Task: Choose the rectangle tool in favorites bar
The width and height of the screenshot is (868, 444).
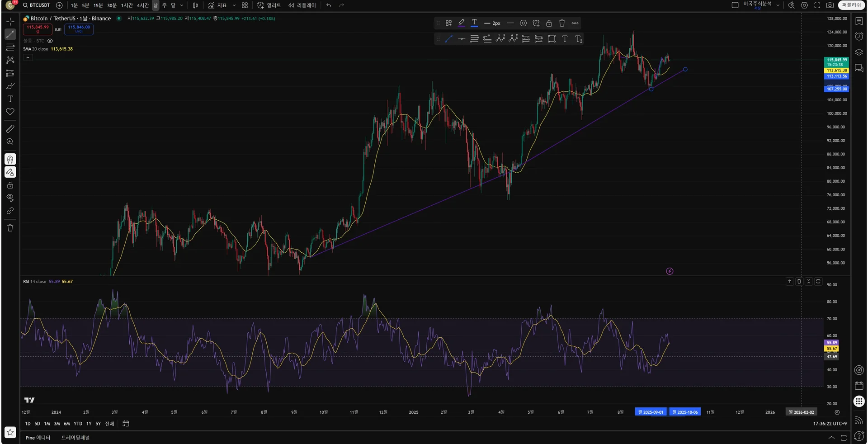Action: (552, 39)
